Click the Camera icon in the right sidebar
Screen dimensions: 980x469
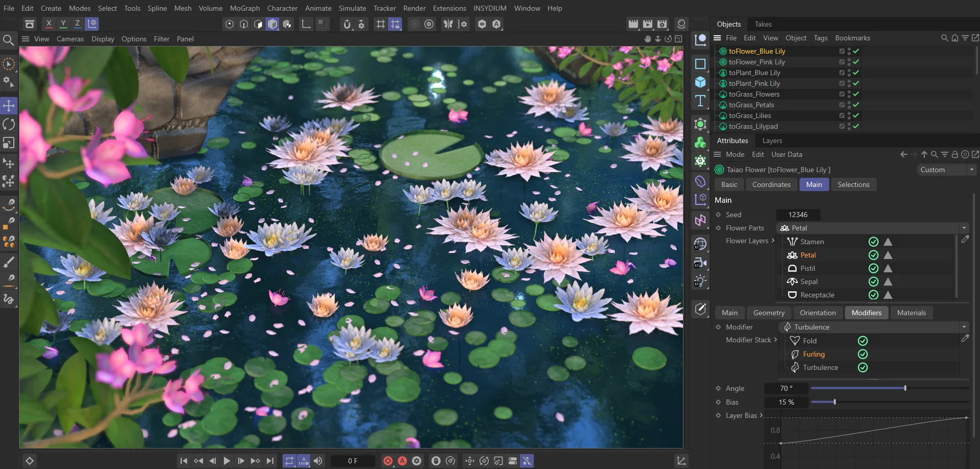(x=700, y=263)
